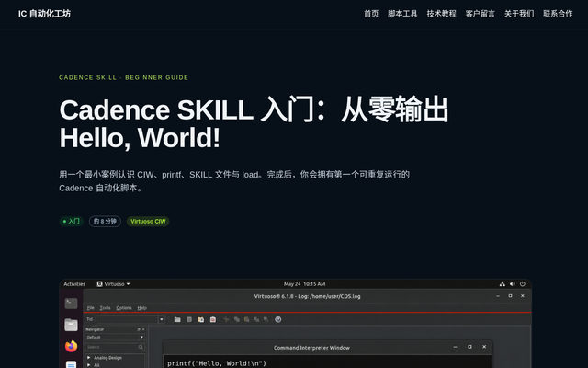
Task: Open 技术教程 in the top navigation
Action: click(x=441, y=14)
